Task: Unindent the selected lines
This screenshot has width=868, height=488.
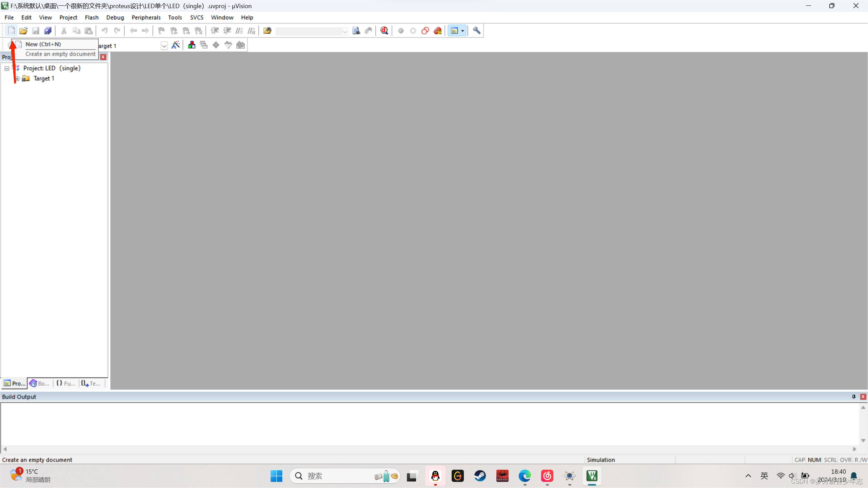Action: (227, 31)
